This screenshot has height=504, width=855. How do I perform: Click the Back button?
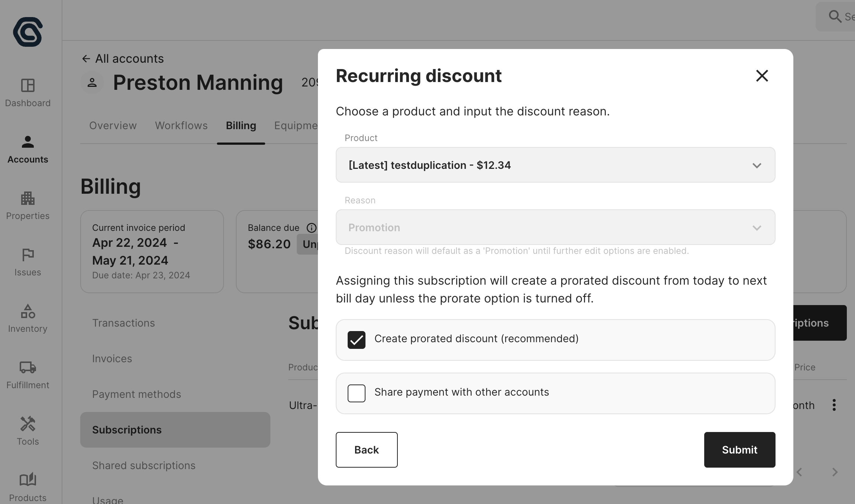click(x=367, y=450)
